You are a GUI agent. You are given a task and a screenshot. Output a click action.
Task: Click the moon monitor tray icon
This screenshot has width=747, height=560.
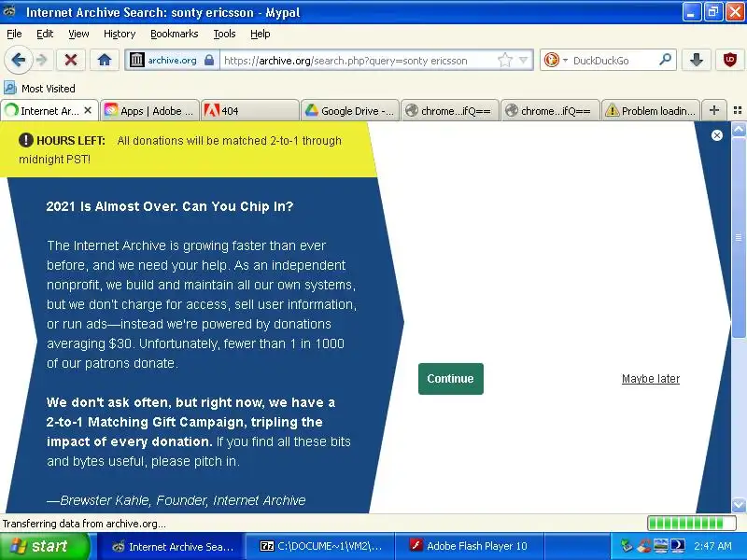(678, 546)
